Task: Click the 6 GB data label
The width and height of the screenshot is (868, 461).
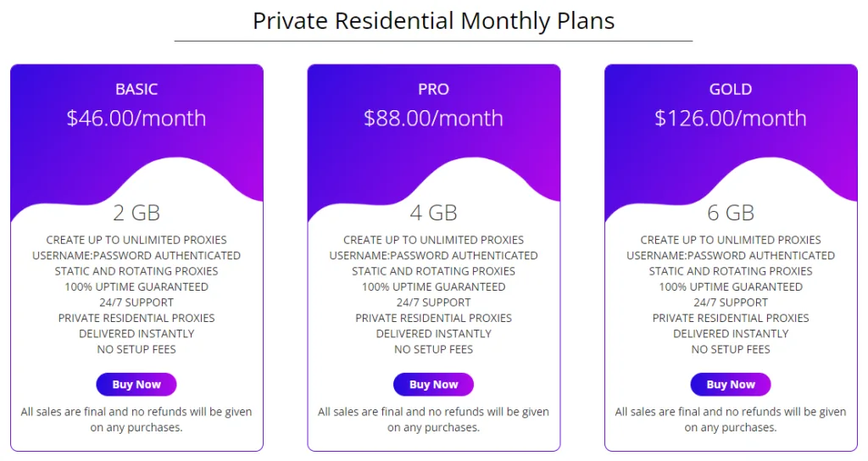Action: click(x=731, y=212)
